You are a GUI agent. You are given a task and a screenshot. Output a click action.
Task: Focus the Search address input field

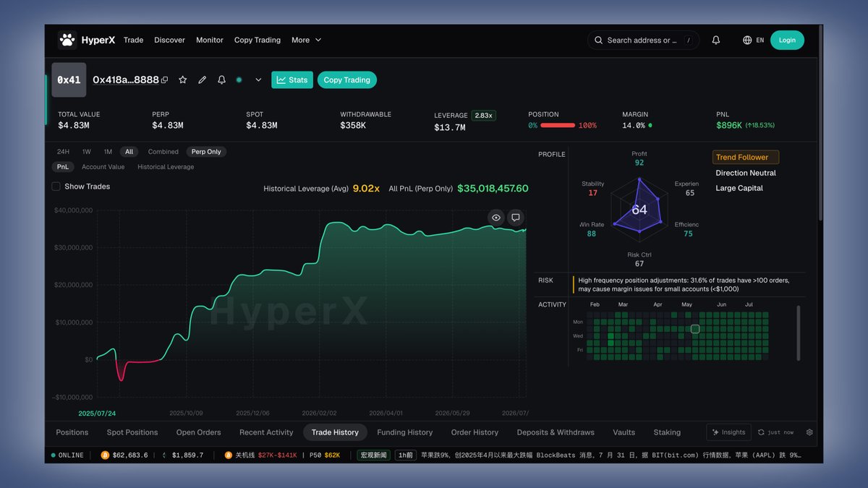642,40
